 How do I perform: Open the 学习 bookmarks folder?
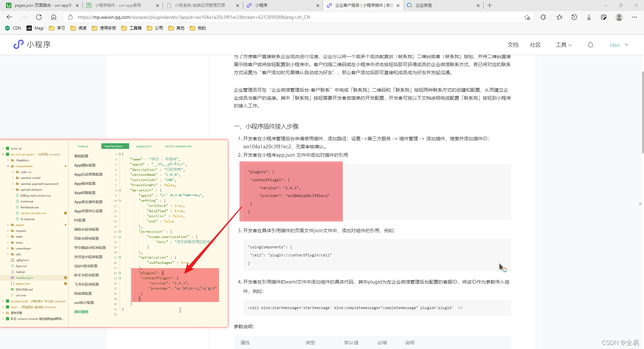pyautogui.click(x=57, y=28)
